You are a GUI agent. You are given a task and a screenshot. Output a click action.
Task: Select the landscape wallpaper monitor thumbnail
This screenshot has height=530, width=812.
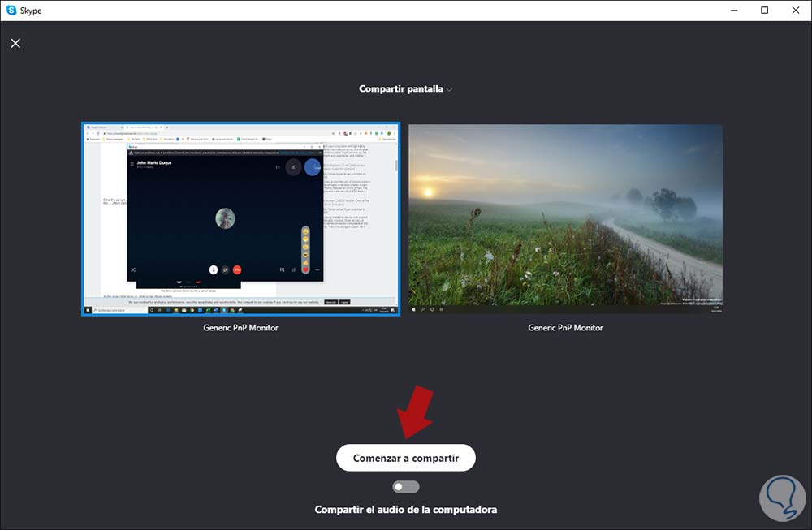(x=565, y=219)
